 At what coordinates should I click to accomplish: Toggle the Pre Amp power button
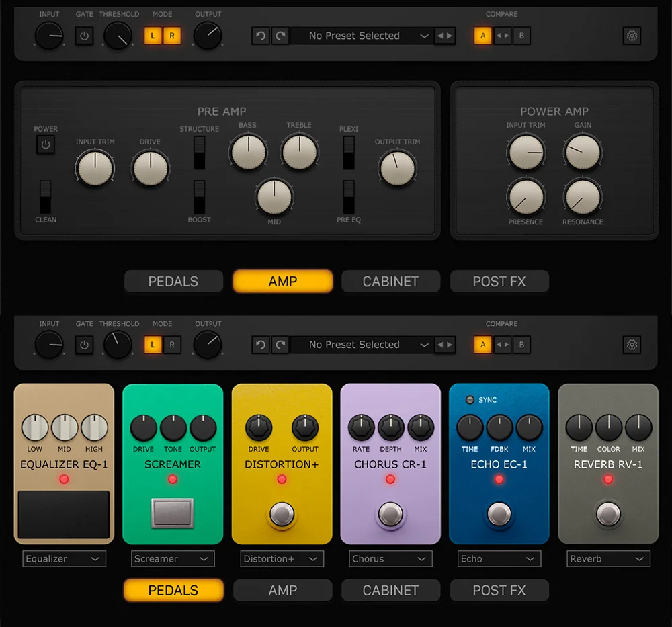[x=46, y=144]
